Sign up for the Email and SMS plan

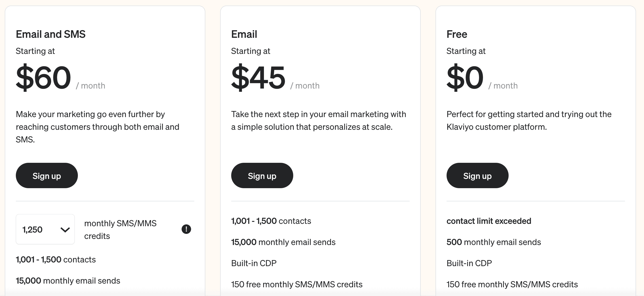tap(47, 175)
